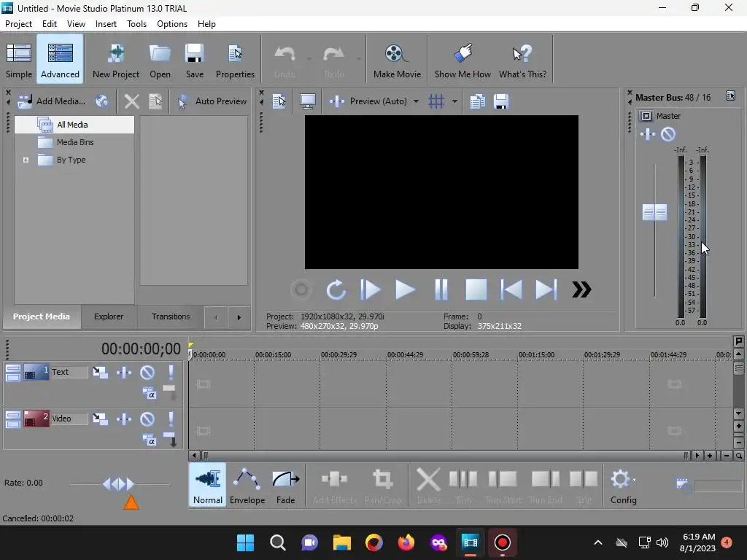
Task: Open Insert menu
Action: tap(106, 24)
